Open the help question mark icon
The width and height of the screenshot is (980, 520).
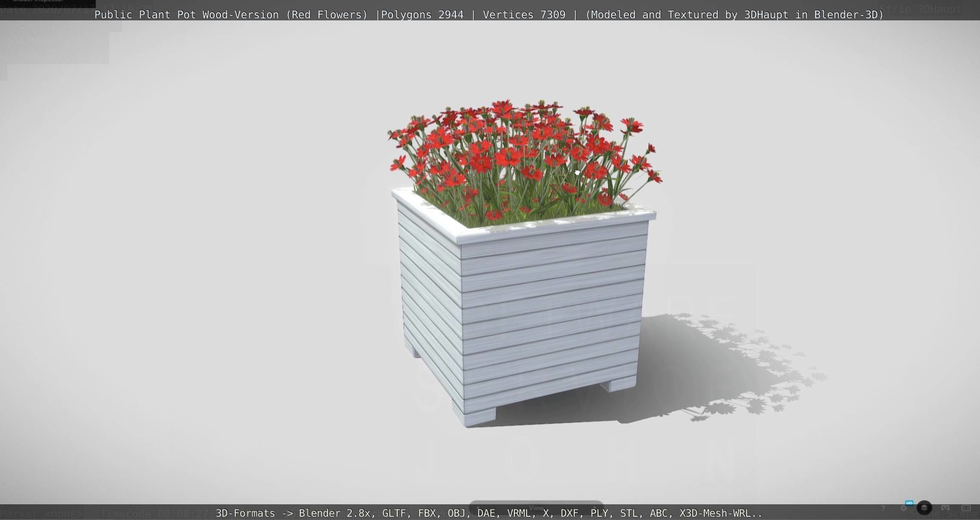coord(883,508)
